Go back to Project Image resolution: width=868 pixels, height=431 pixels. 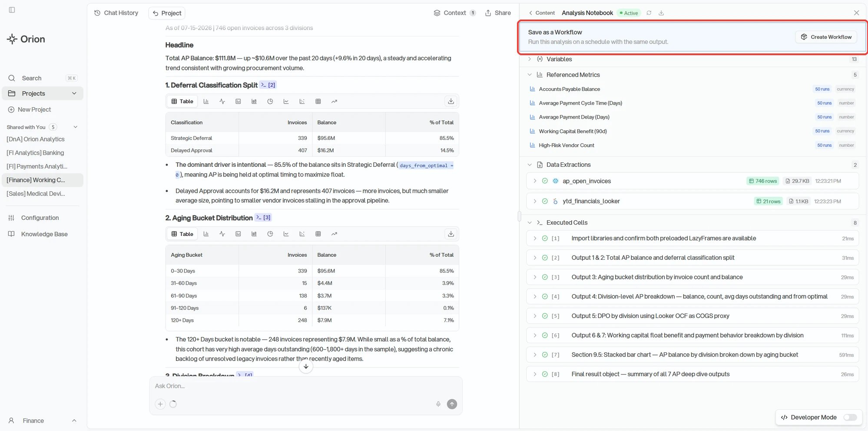(167, 13)
